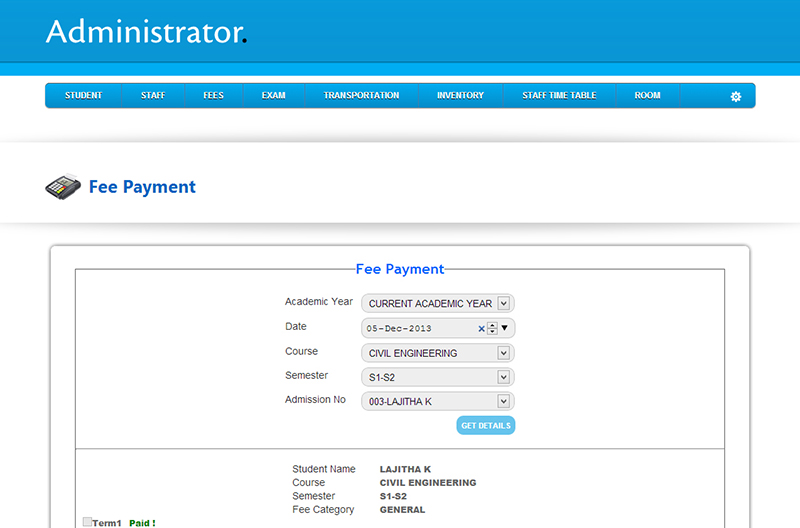Click the settings gear icon in navbar
Image resolution: width=800 pixels, height=528 pixels.
click(736, 96)
